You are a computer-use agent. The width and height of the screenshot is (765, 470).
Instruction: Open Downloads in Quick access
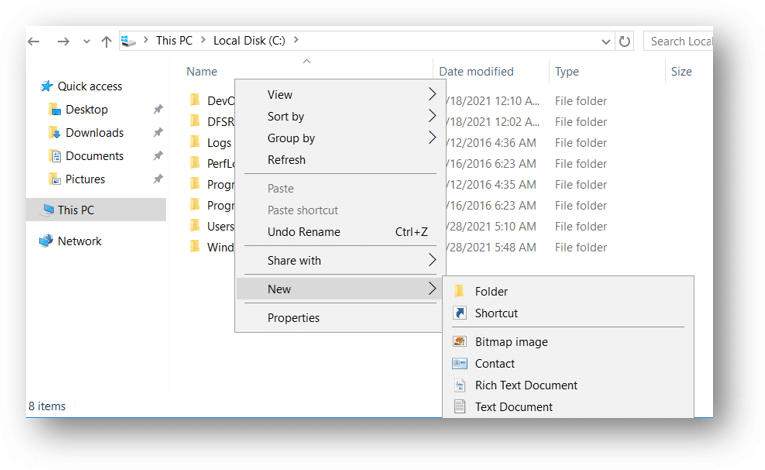click(x=95, y=133)
